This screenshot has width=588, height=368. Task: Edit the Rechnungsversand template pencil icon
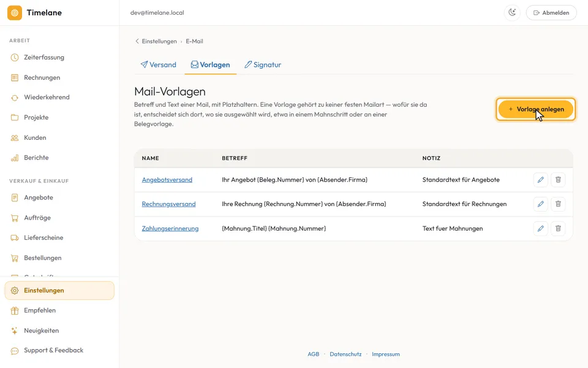540,204
